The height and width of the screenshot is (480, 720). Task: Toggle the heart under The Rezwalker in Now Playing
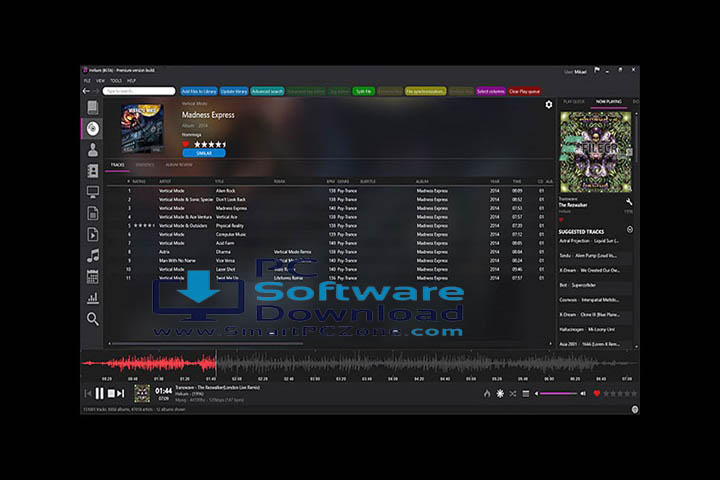coord(561,220)
